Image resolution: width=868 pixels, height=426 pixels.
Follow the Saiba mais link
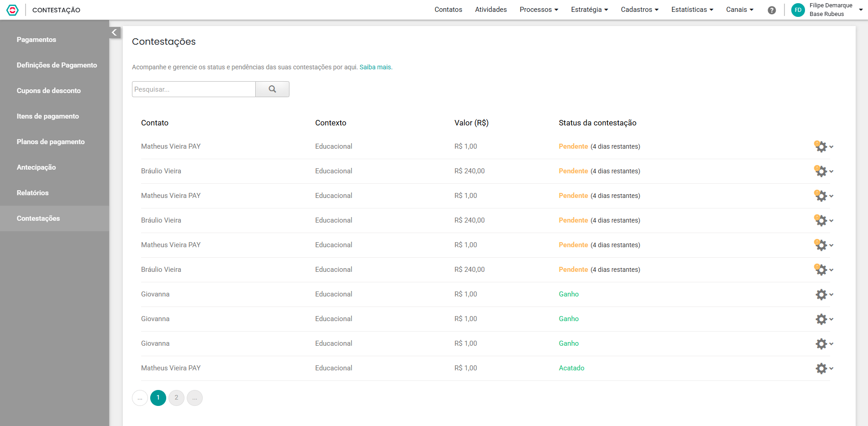(376, 67)
